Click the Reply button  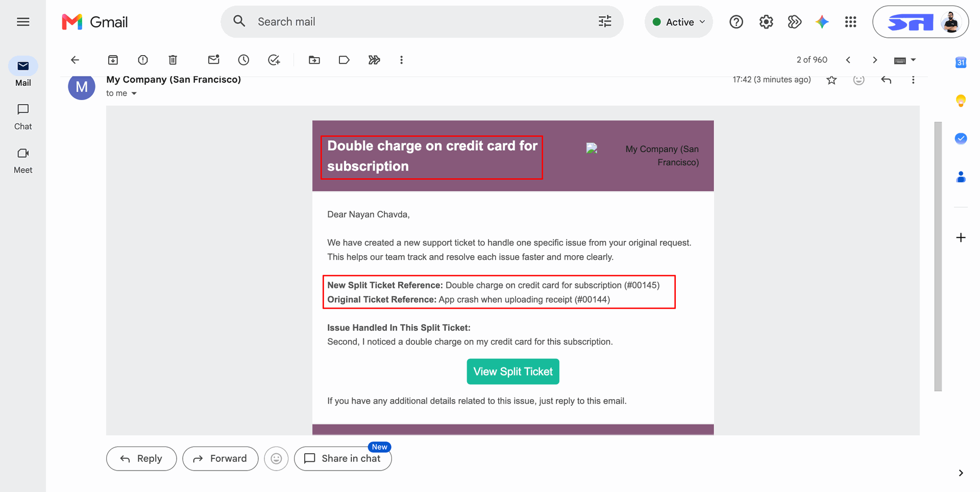pos(141,459)
